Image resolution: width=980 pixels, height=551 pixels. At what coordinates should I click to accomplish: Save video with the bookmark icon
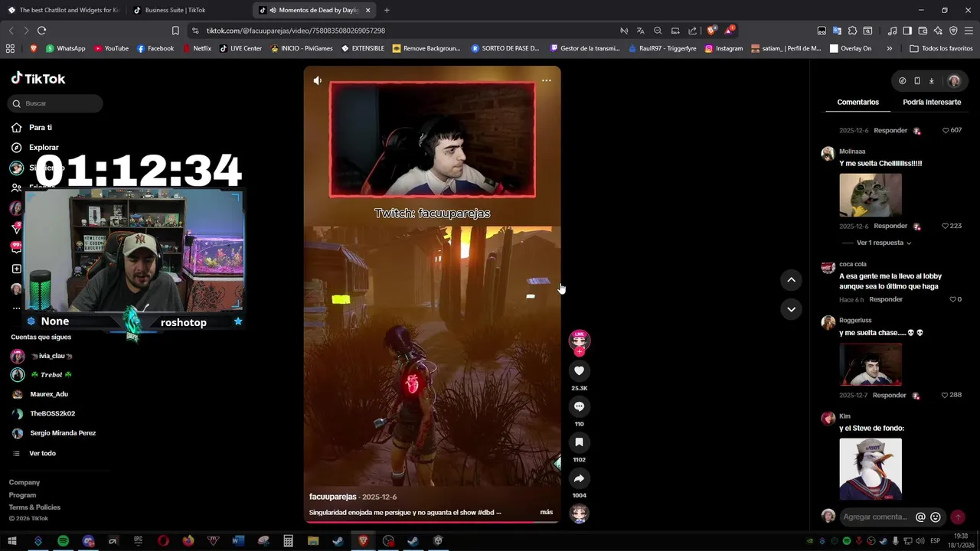click(579, 442)
